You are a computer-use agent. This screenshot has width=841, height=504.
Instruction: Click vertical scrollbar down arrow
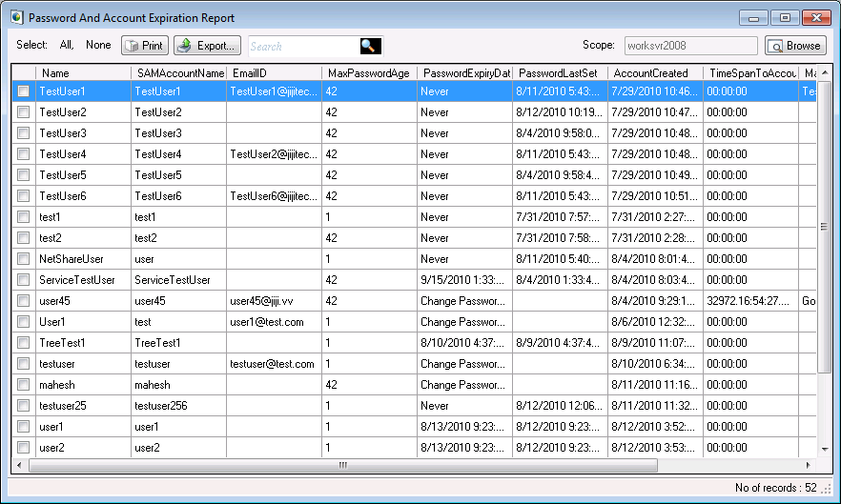click(825, 450)
